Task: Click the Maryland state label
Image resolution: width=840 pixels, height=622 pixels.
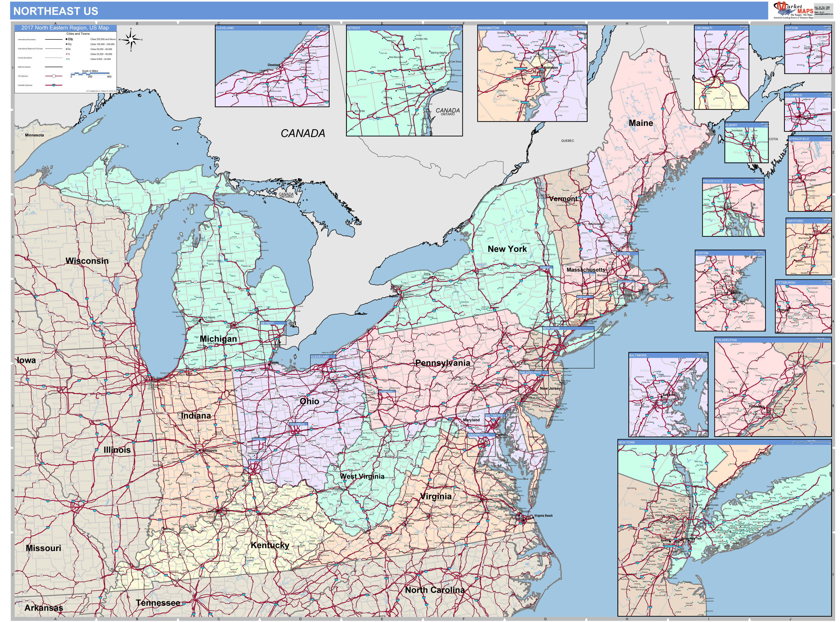Action: 471,420
